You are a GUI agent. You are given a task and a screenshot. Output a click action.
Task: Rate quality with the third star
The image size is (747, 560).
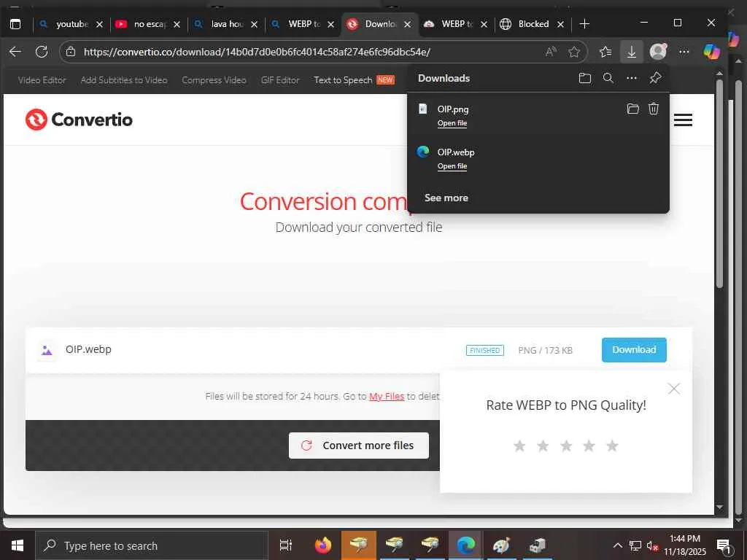(x=566, y=446)
